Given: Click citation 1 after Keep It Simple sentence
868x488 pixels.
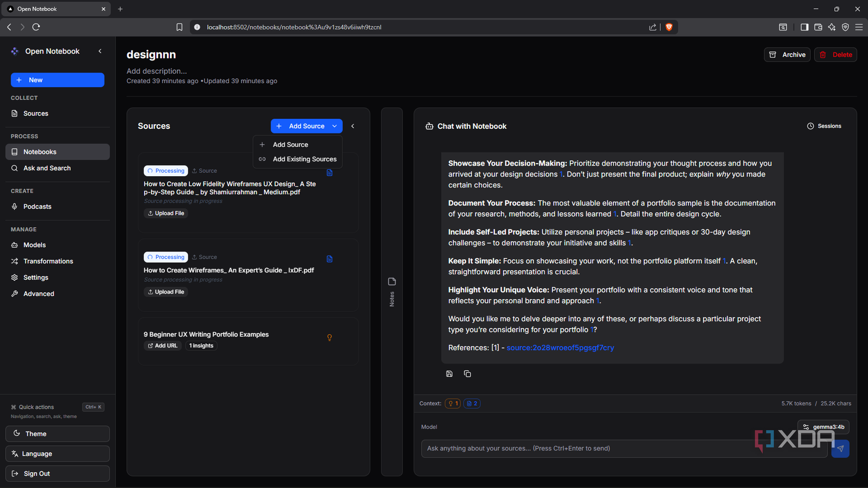Looking at the screenshot, I should tap(724, 261).
